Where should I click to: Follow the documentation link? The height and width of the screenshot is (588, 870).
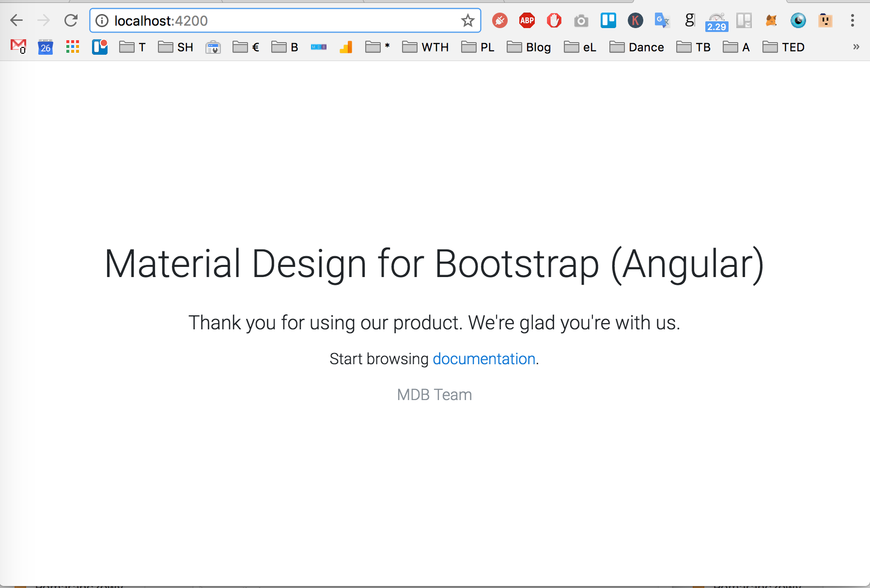point(484,359)
